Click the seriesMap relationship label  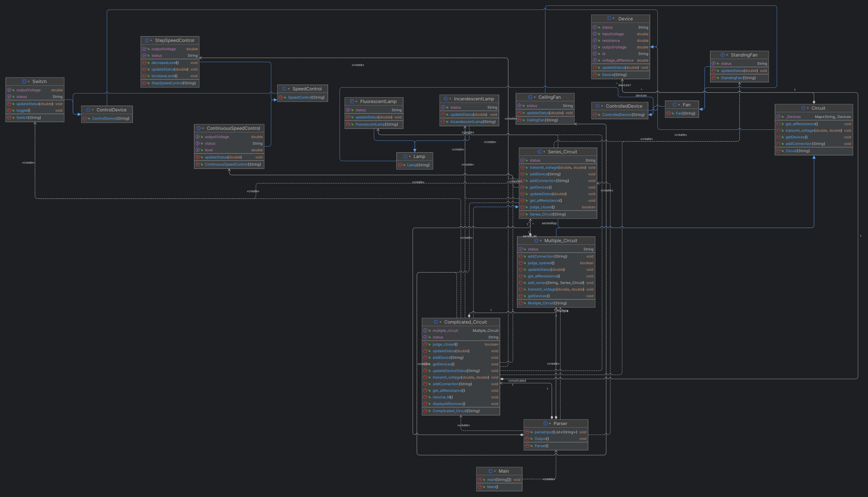coord(549,223)
